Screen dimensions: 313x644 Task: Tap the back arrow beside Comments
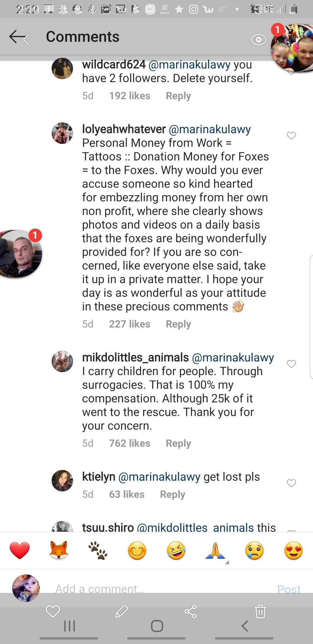tap(19, 37)
